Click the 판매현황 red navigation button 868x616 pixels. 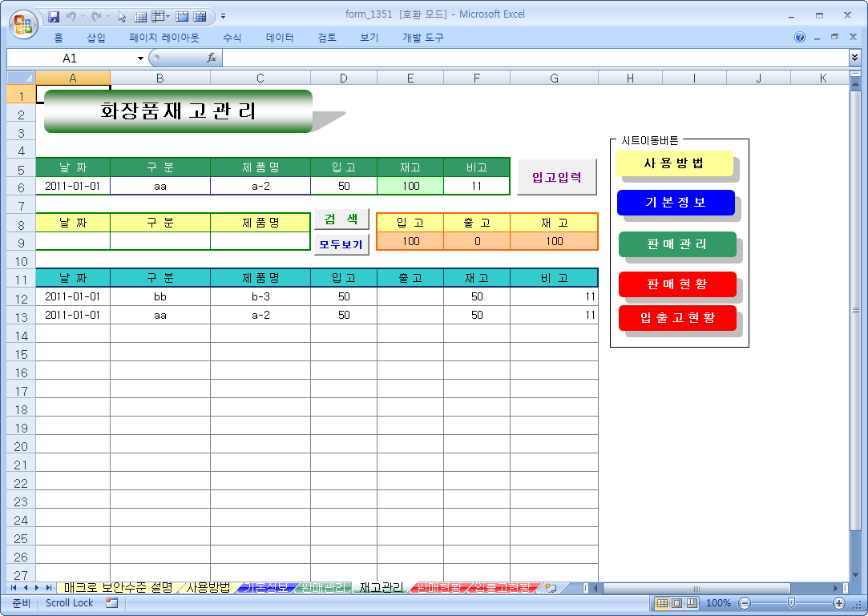tap(677, 284)
